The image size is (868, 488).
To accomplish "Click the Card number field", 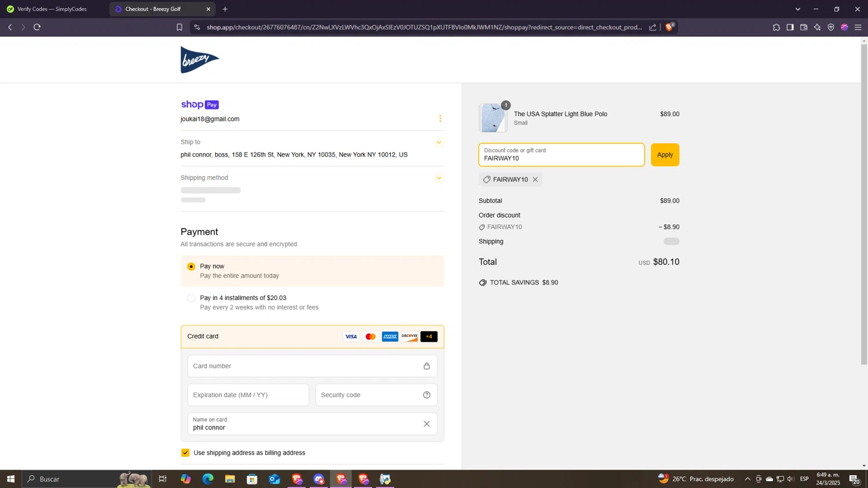I will (312, 366).
